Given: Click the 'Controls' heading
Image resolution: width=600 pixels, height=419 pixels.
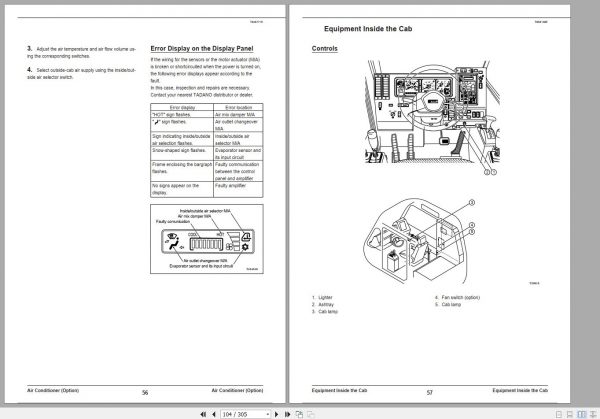Looking at the screenshot, I should pos(324,49).
